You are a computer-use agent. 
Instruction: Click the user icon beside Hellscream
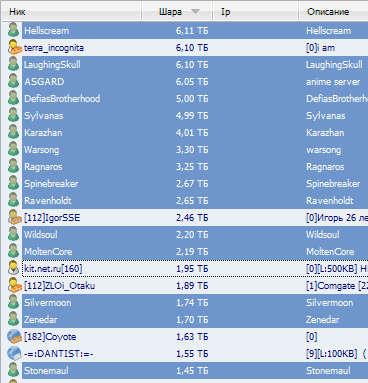click(13, 30)
